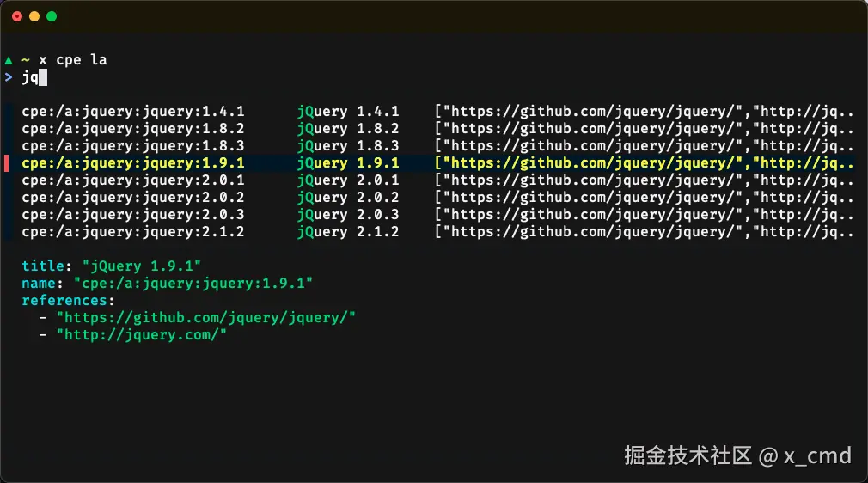
Task: Click the highlighted title cell "jQuery 1.9.1"
Action: pyautogui.click(x=348, y=162)
